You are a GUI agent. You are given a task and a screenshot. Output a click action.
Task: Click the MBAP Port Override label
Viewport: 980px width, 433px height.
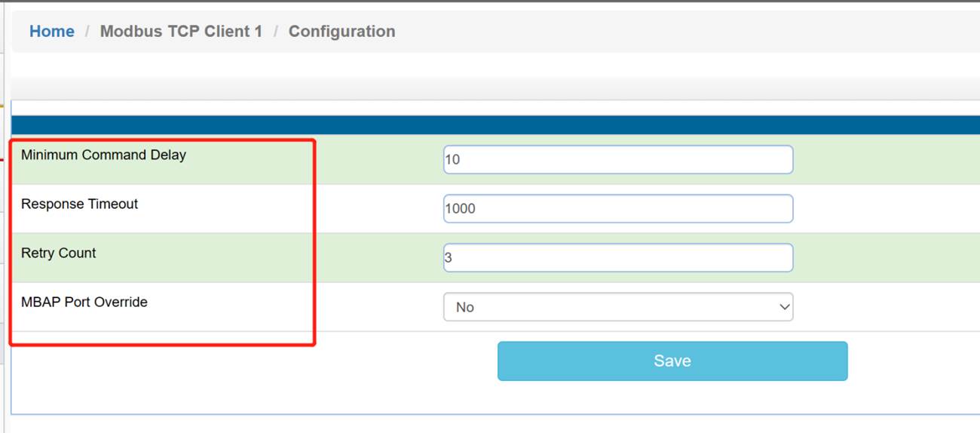coord(84,302)
